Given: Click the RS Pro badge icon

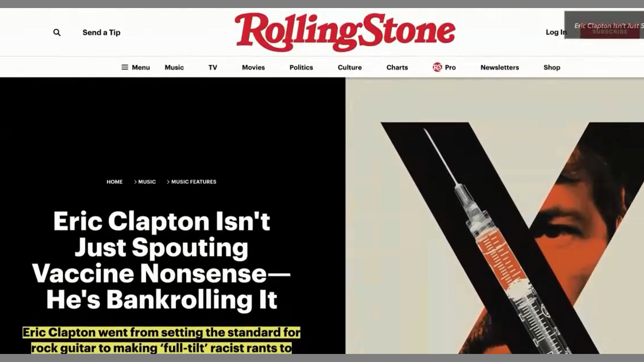Looking at the screenshot, I should point(437,67).
